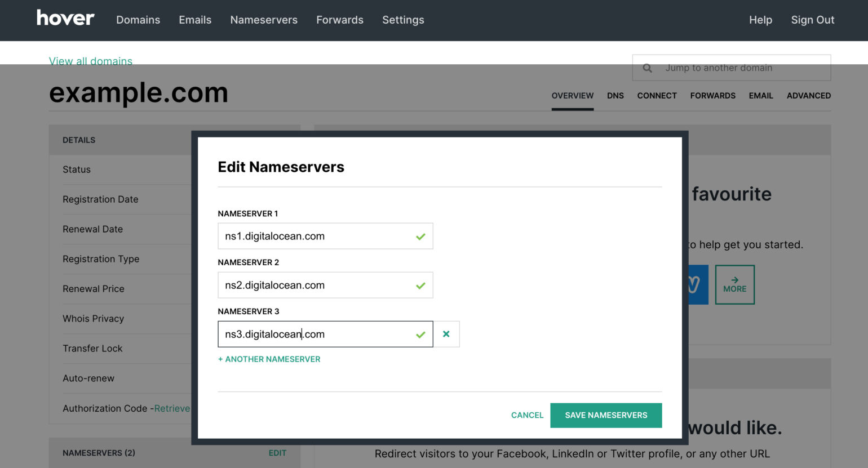
Task: Click the green checkmark in Nameserver 1
Action: (x=420, y=237)
